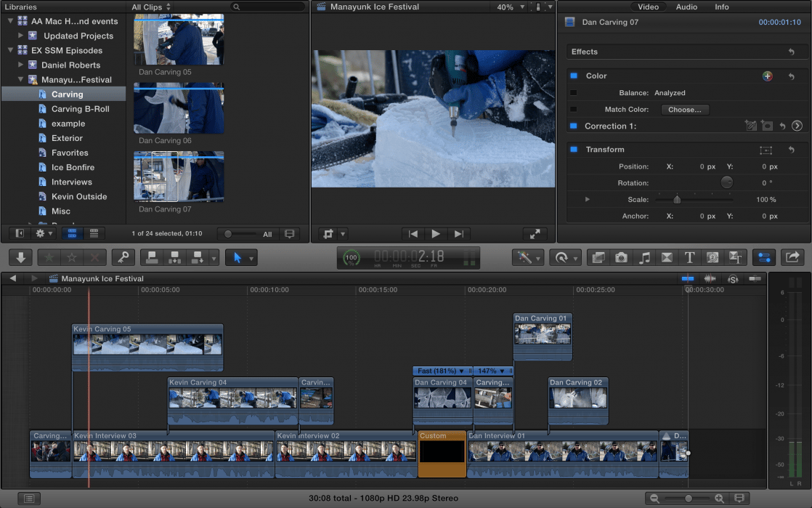The height and width of the screenshot is (508, 812).
Task: Open the Photos browser
Action: [621, 257]
